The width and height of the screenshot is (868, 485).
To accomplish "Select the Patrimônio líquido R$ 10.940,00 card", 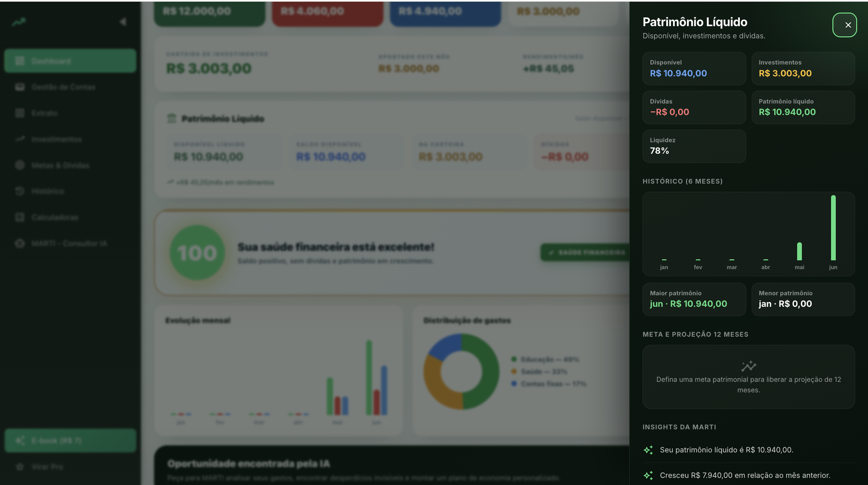I will pyautogui.click(x=803, y=107).
